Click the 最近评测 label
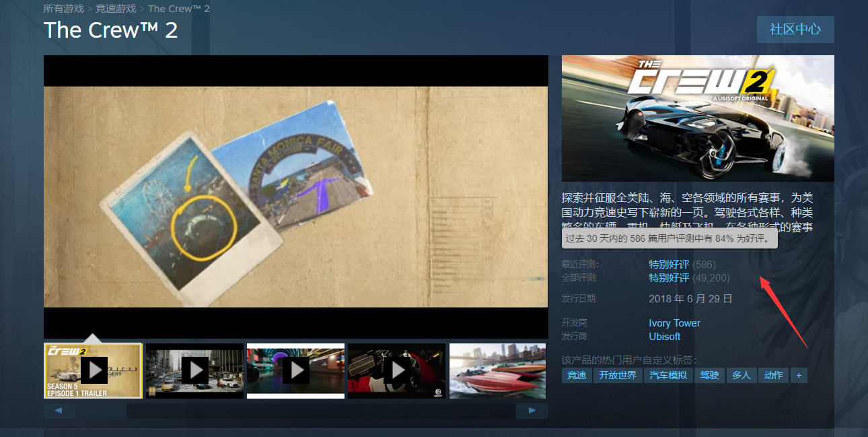Screen dimensions: 868x437 [579, 265]
